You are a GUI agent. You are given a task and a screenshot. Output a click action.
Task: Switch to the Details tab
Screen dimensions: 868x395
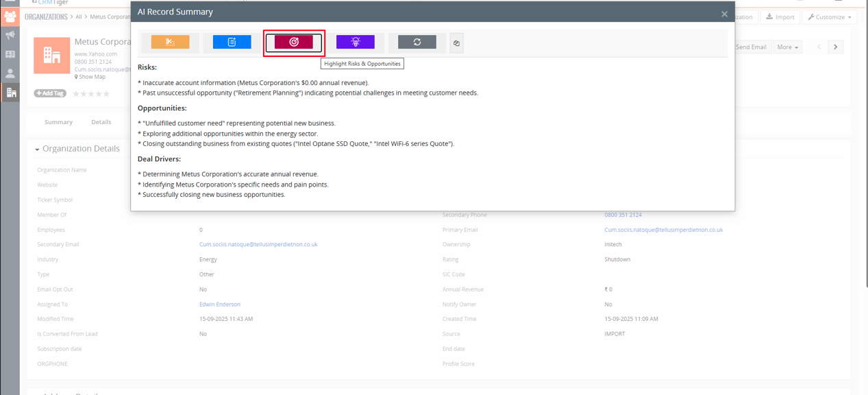pyautogui.click(x=101, y=122)
